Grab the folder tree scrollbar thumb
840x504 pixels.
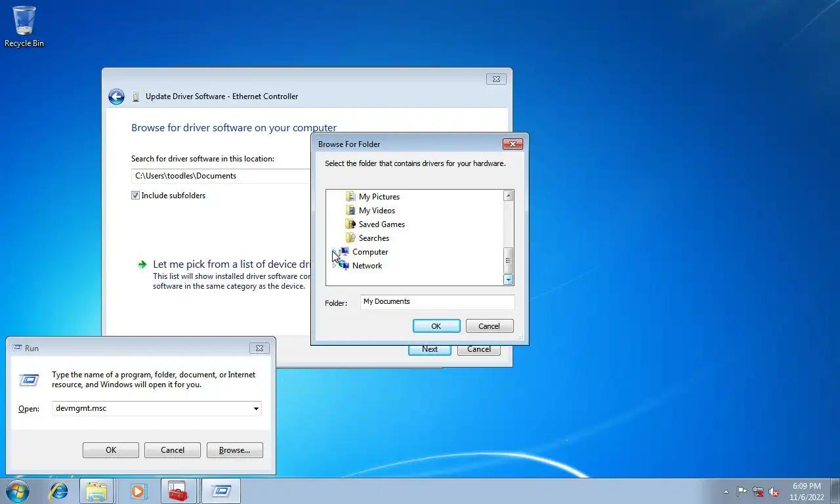509,261
